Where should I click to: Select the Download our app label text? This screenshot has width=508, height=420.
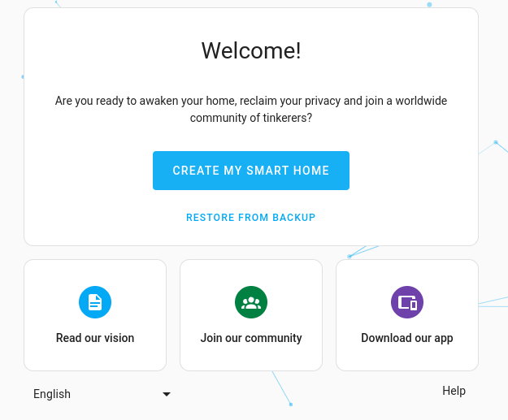407,338
